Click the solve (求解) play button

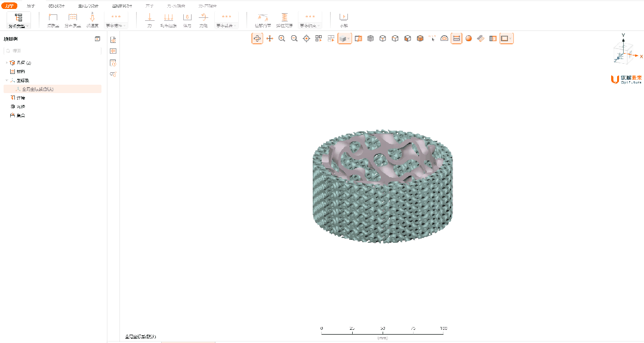(344, 20)
